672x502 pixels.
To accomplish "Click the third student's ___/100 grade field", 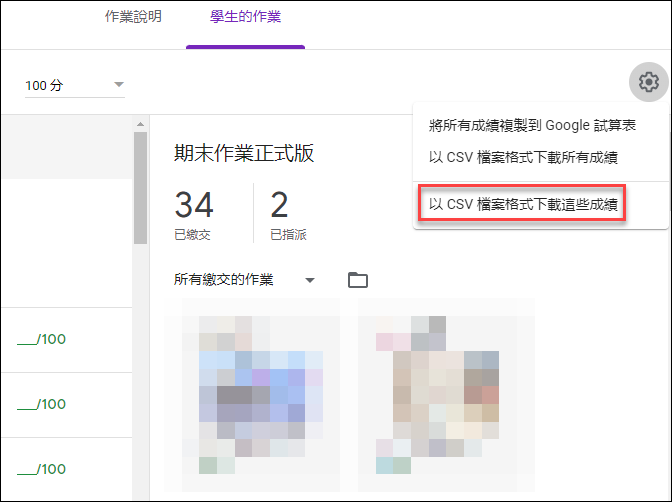I will point(42,469).
